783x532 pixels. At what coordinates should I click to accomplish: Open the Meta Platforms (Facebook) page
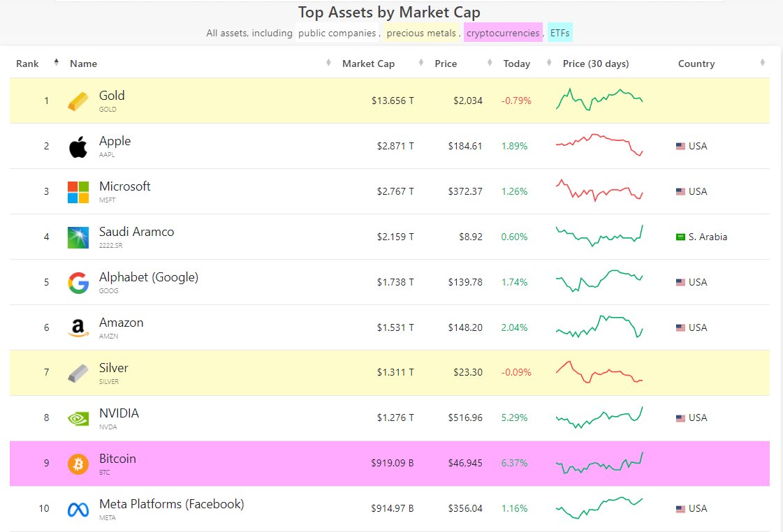pos(172,504)
